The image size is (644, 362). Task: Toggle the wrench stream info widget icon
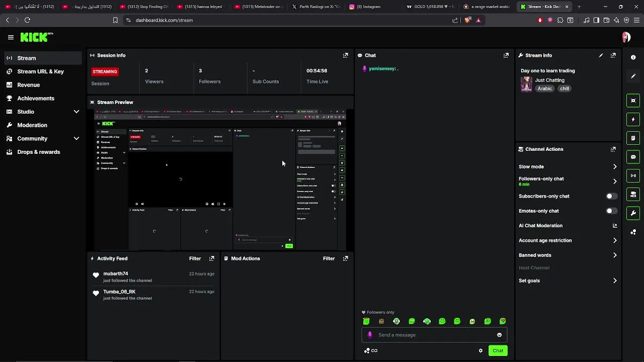click(x=633, y=213)
